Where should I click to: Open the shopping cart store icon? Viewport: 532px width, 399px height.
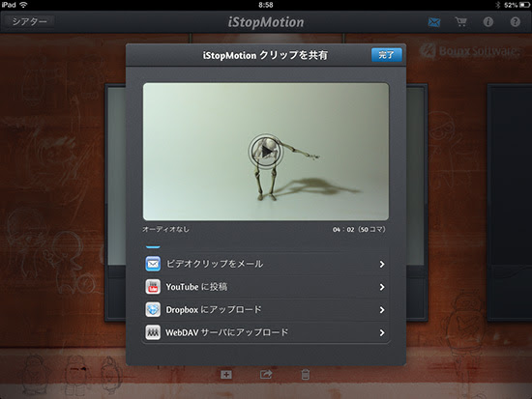point(460,22)
